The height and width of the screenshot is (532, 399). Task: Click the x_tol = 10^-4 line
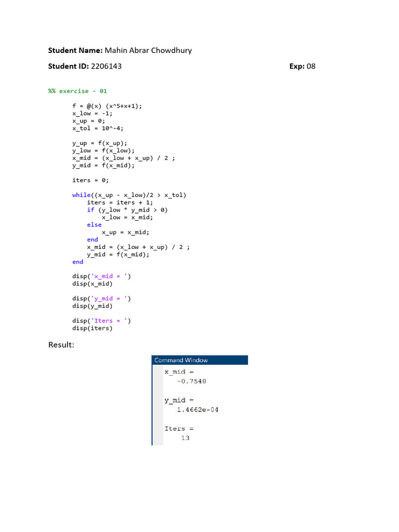(98, 128)
